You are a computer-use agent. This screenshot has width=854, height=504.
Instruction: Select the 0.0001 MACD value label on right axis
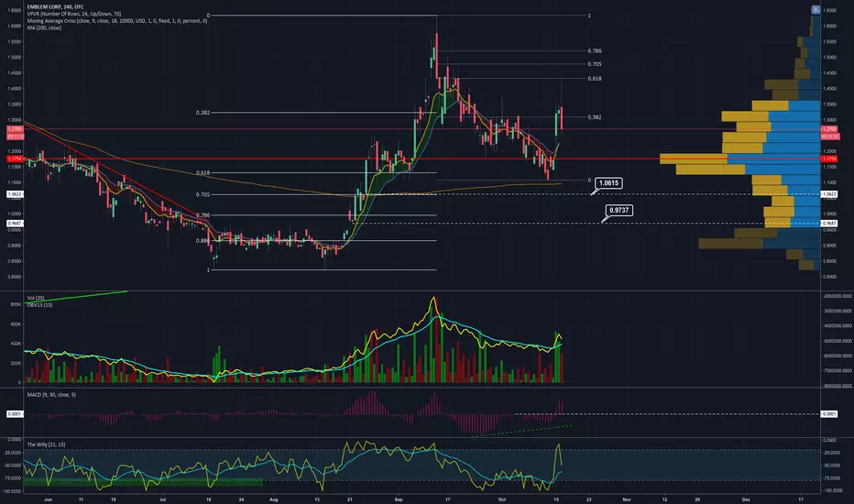point(829,414)
